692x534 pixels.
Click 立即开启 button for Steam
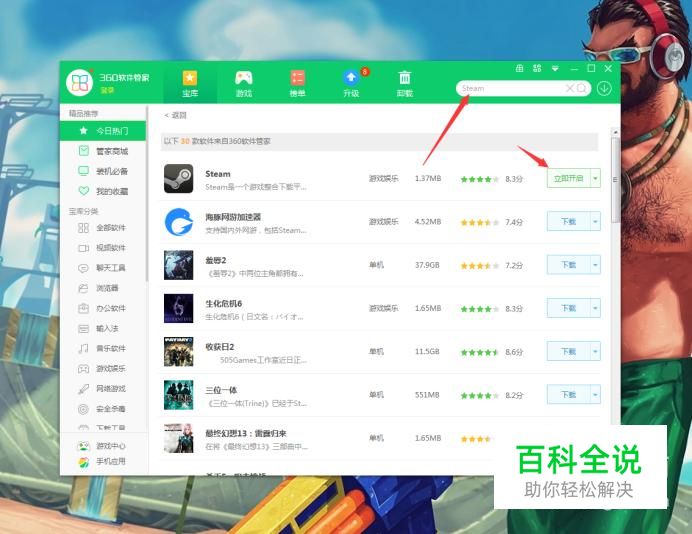coord(568,178)
